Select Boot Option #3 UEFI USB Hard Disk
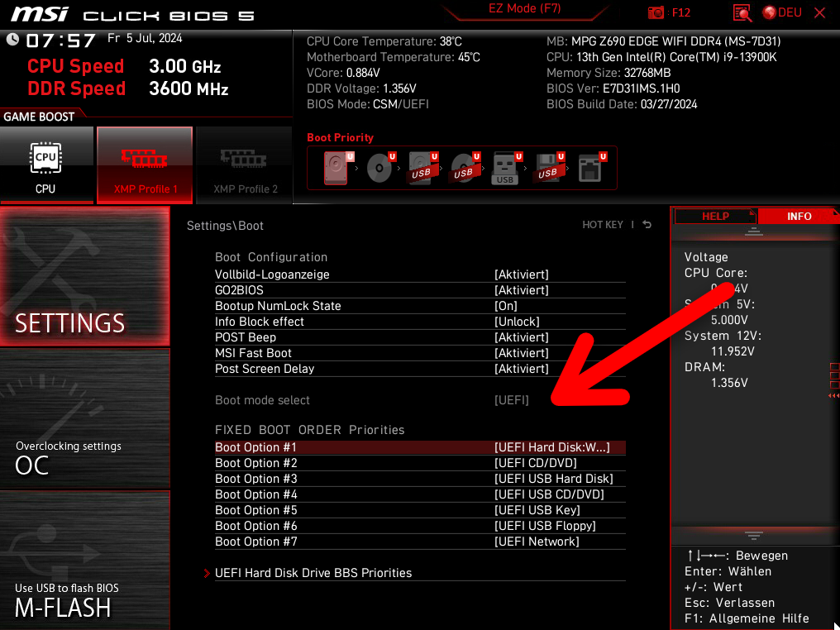 pyautogui.click(x=420, y=479)
